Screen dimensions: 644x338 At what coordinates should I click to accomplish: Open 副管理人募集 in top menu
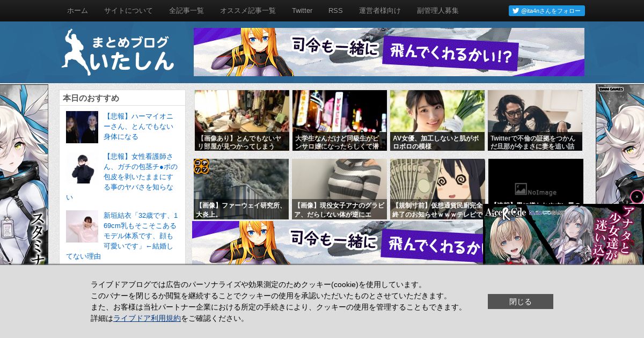pos(438,11)
